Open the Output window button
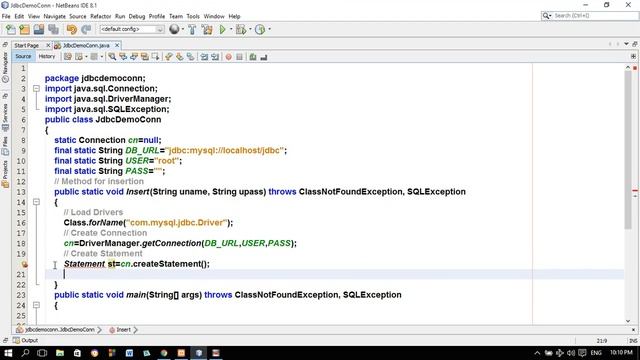The height and width of the screenshot is (360, 640). tap(25, 340)
